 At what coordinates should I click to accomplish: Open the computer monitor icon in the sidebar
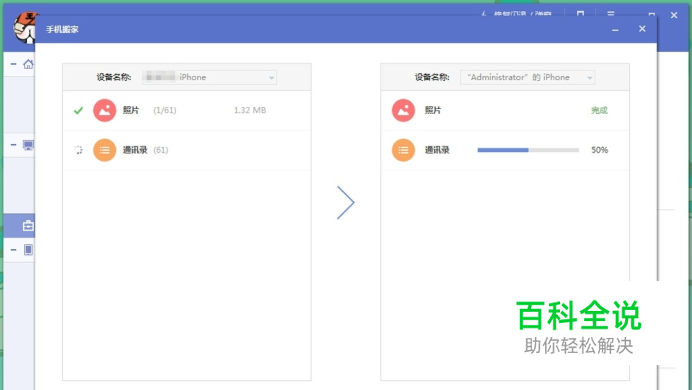coord(28,145)
